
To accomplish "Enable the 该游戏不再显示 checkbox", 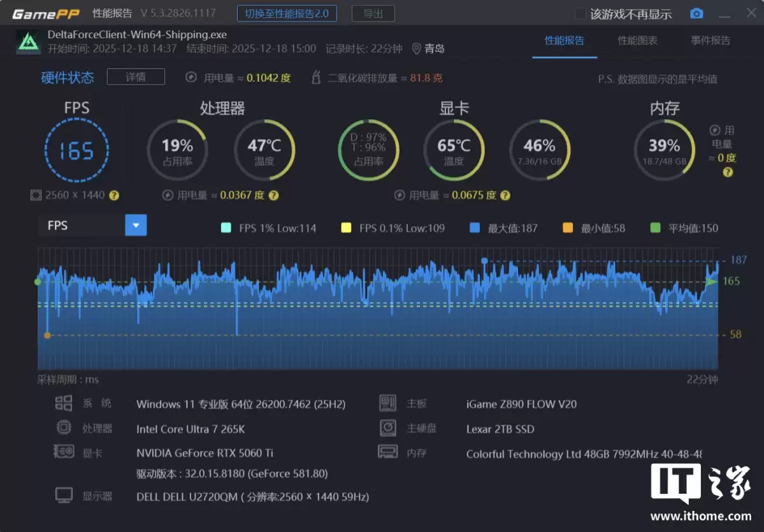I will tap(580, 13).
